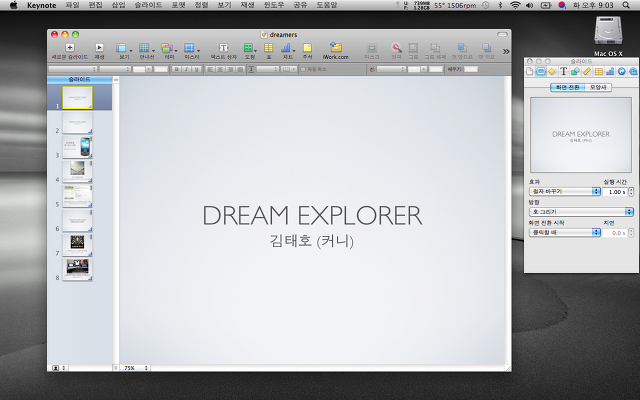This screenshot has height=400, width=640.
Task: Click the 채우기 fill color well
Action: [x=471, y=69]
